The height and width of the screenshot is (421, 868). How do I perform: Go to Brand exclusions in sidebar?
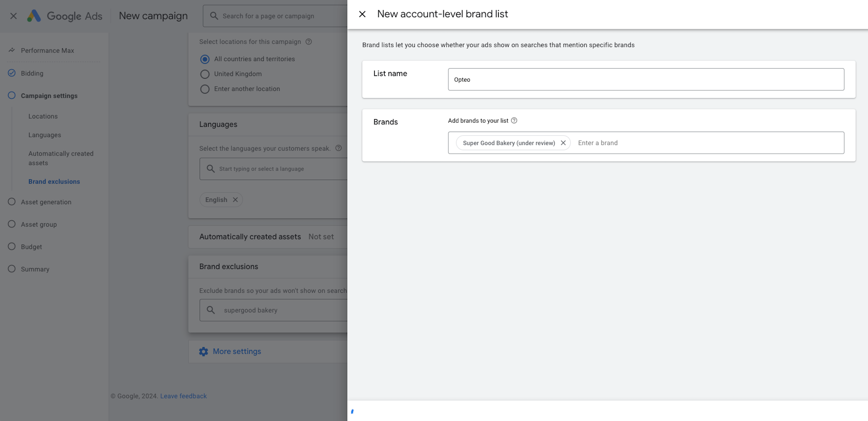tap(54, 181)
